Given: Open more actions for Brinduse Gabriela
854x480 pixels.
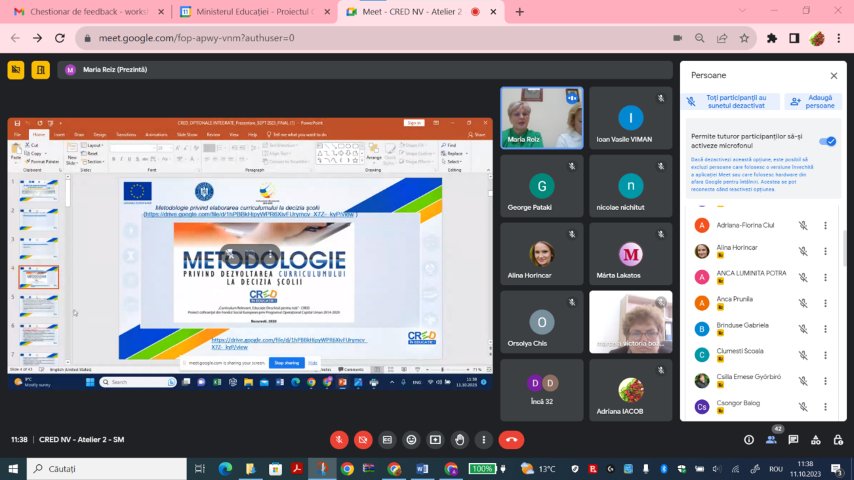Looking at the screenshot, I should (x=825, y=329).
